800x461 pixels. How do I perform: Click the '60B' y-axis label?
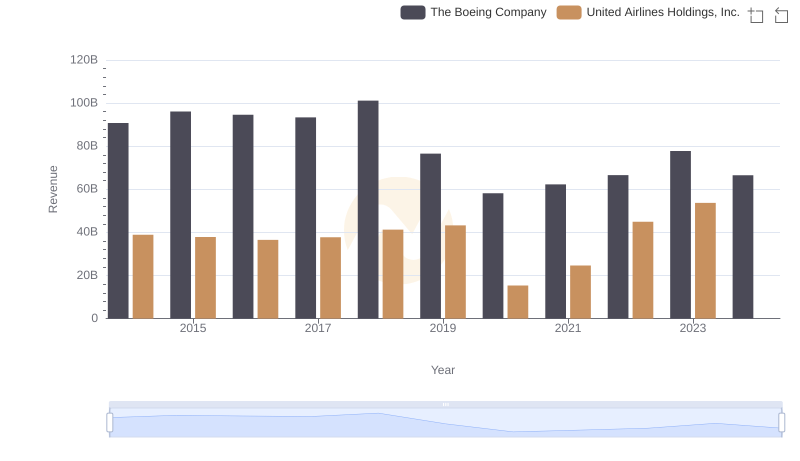[87, 189]
